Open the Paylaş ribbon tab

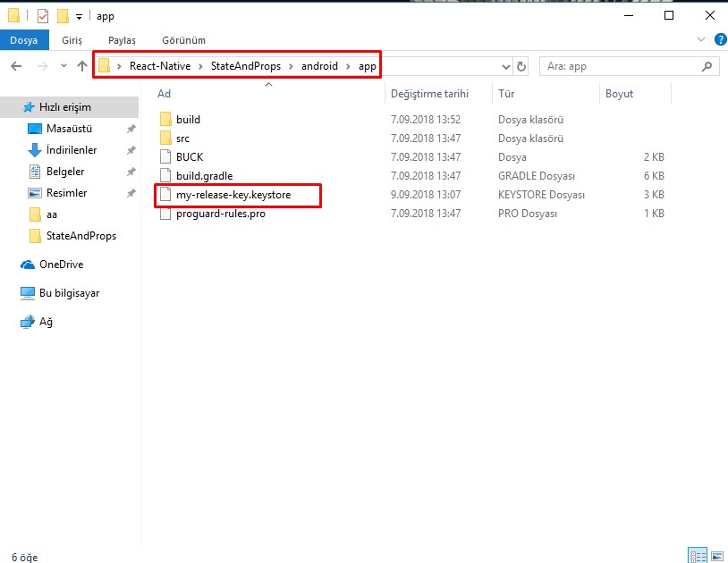tap(122, 40)
